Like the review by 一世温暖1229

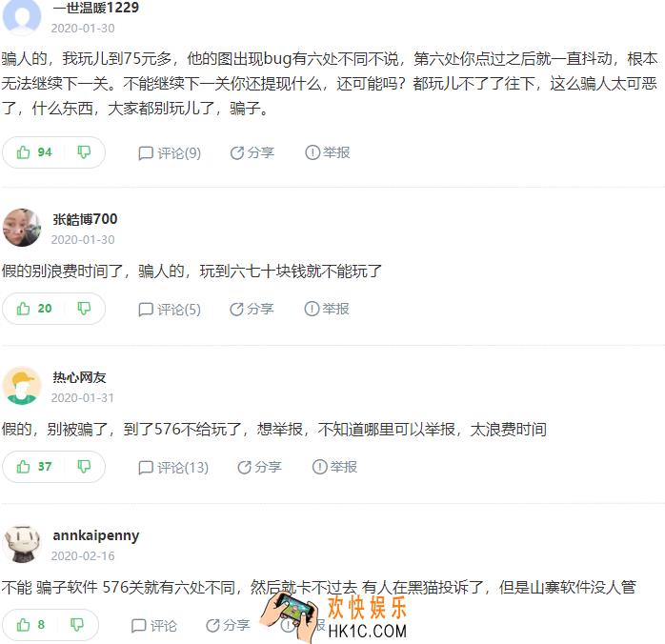[x=34, y=152]
